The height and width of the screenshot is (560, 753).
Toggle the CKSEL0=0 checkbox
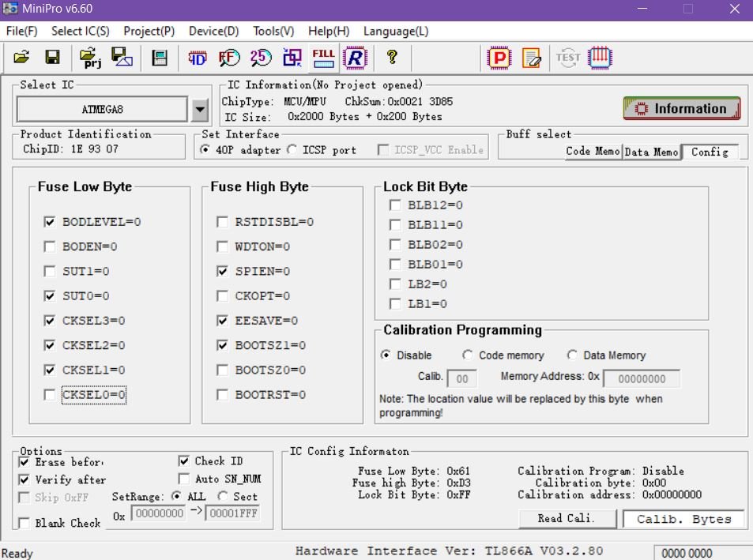click(50, 394)
